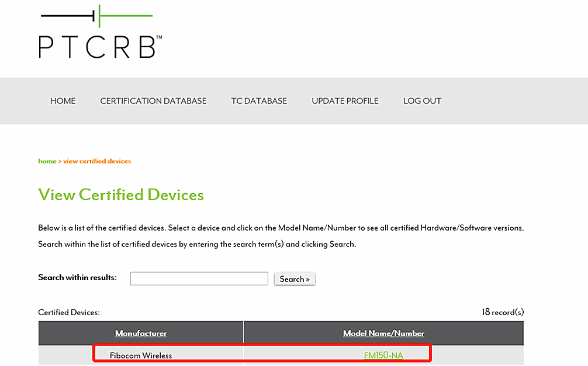The image size is (588, 366).
Task: Click LOG OUT to sign out
Action: (422, 100)
